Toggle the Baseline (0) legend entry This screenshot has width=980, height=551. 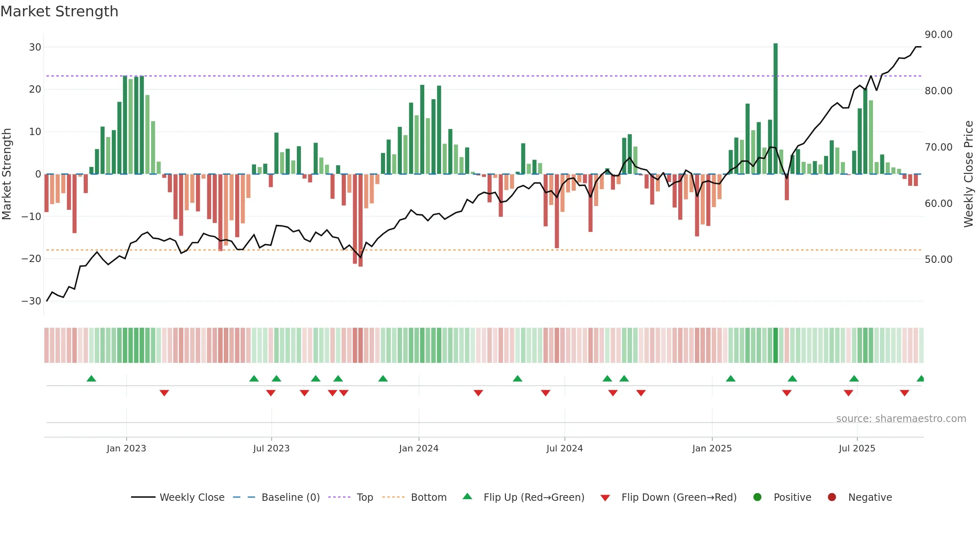click(x=276, y=497)
